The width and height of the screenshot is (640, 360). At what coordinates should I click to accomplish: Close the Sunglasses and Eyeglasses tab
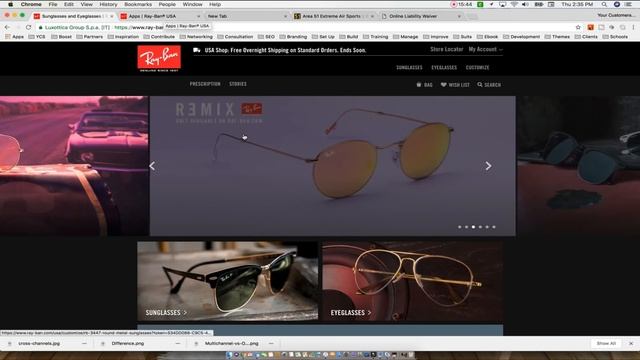point(112,16)
